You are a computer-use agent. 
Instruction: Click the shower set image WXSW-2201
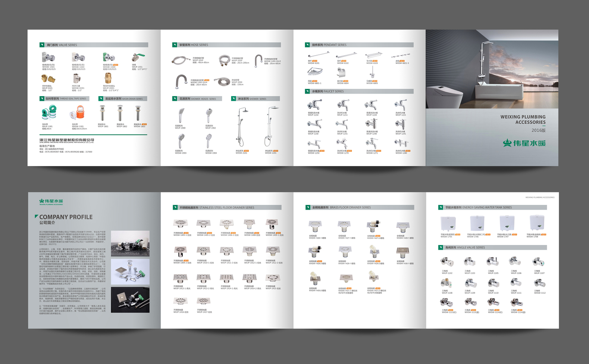pyautogui.click(x=271, y=127)
